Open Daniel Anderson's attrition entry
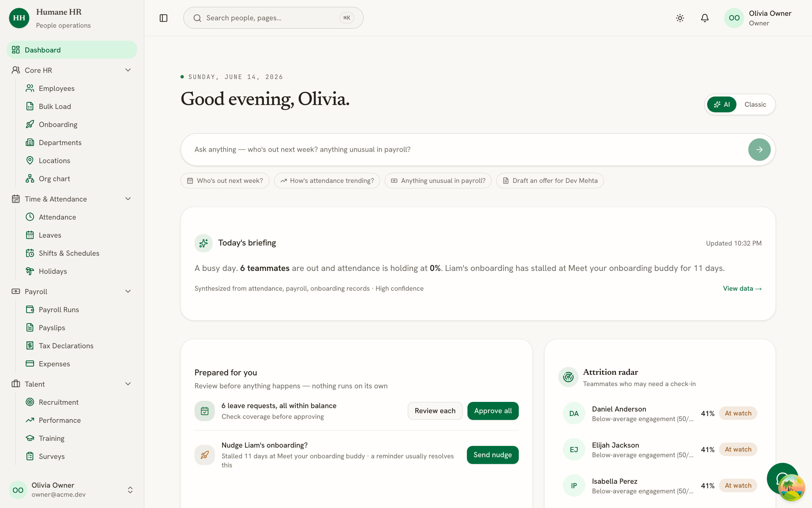 point(660,413)
